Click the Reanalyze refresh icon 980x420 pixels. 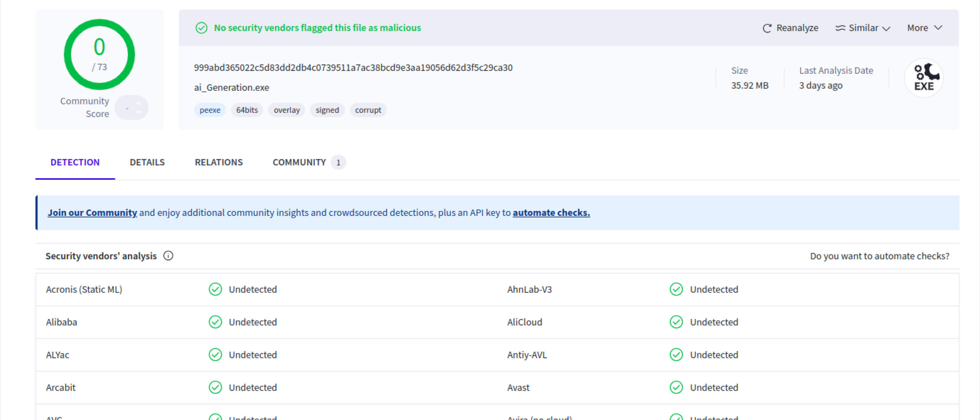[x=767, y=28]
